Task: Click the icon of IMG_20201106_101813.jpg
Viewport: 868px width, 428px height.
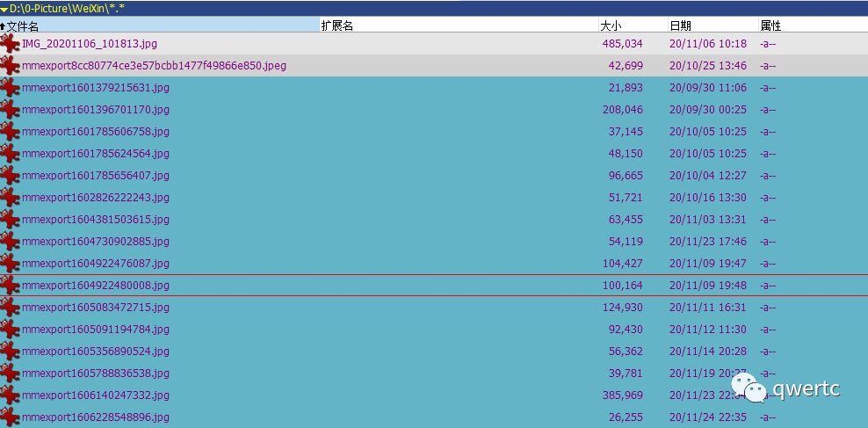Action: [x=10, y=44]
